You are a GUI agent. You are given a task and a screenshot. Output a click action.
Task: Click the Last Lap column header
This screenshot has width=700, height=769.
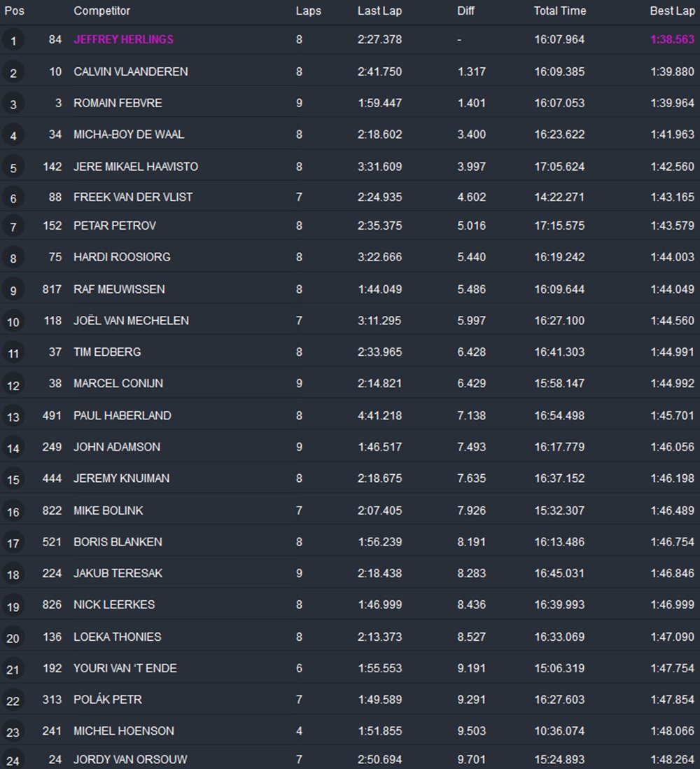tap(379, 11)
